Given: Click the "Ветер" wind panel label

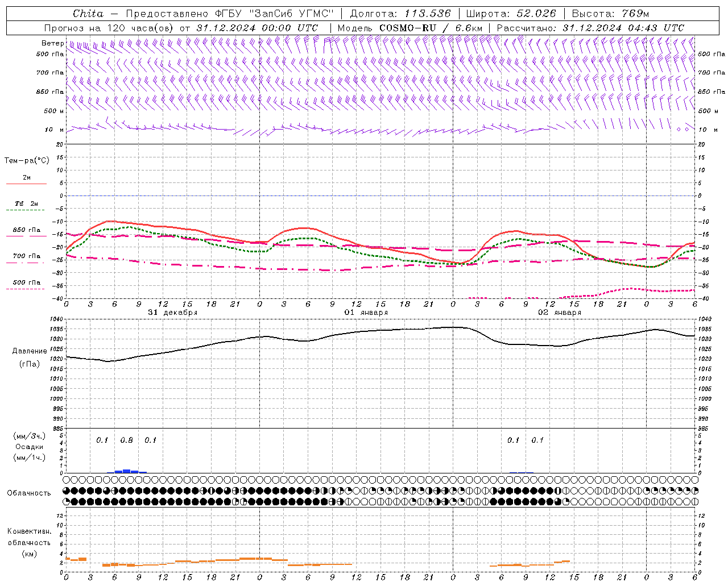Looking at the screenshot, I should coord(52,43).
